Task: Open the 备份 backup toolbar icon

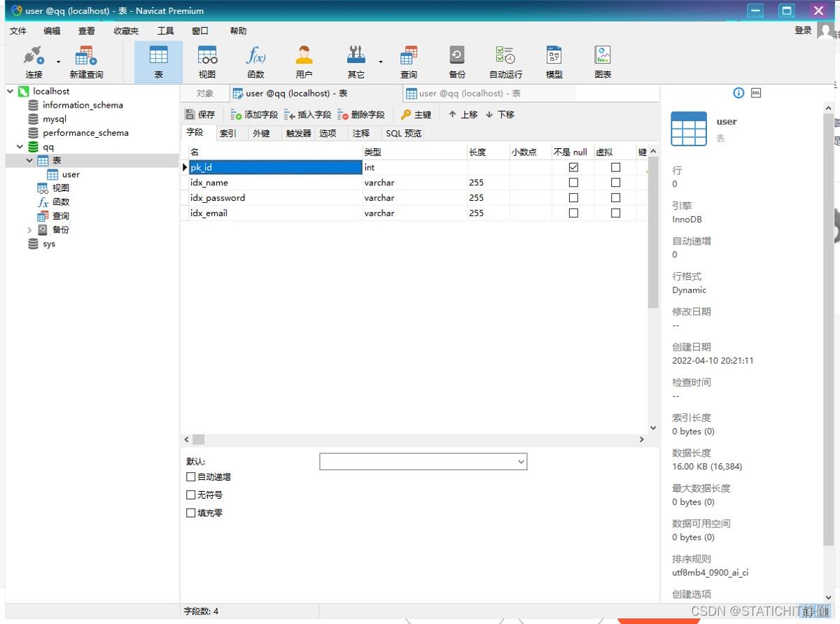Action: click(x=457, y=62)
